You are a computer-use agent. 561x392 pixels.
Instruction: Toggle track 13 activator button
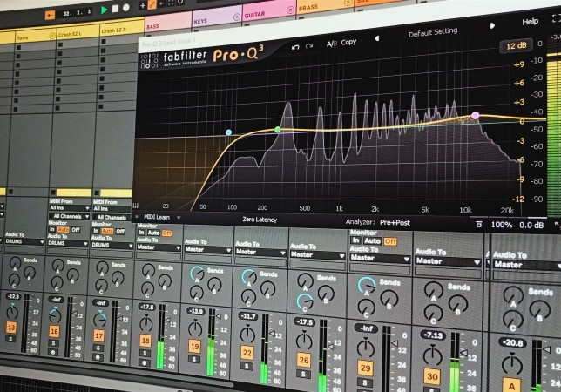click(11, 327)
